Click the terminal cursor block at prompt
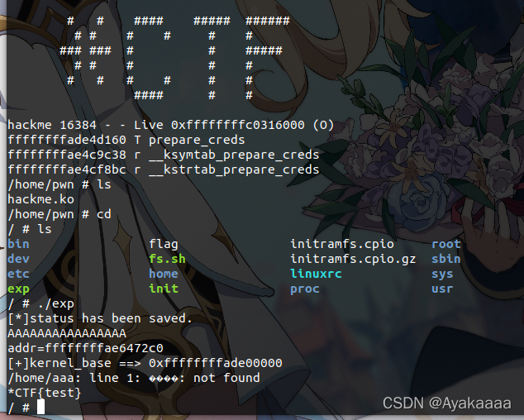Viewport: 524px width, 420px height. [40, 408]
